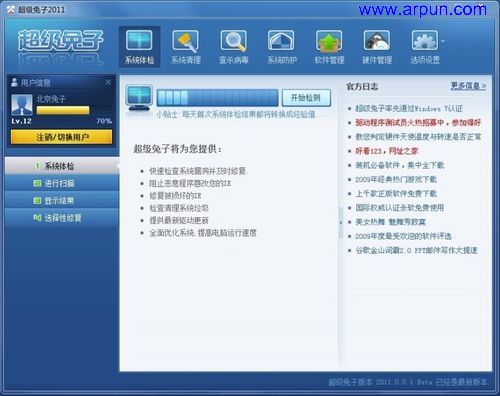The width and height of the screenshot is (500, 396).
Task: Click the yellow user experience bar
Action: point(63,110)
